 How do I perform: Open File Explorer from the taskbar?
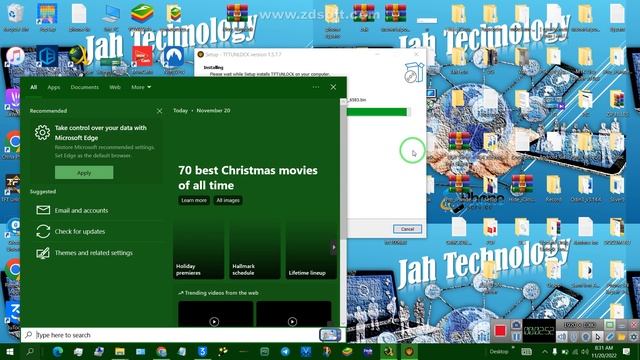[x=120, y=351]
